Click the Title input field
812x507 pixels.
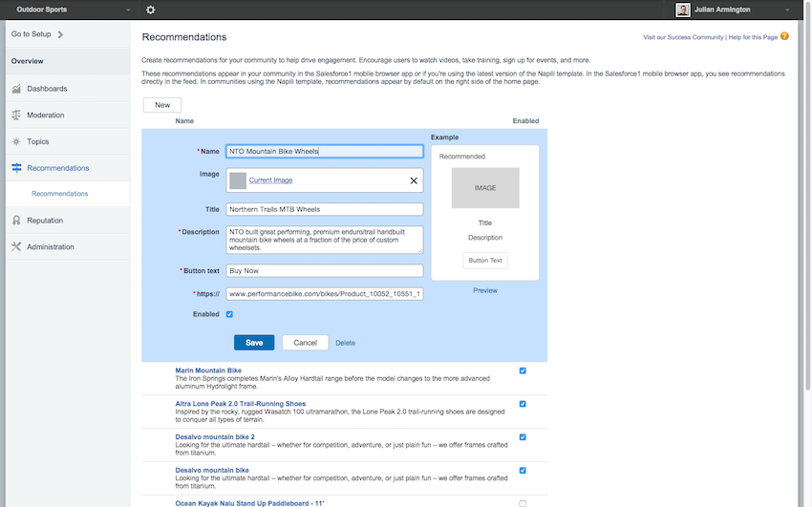tap(325, 209)
